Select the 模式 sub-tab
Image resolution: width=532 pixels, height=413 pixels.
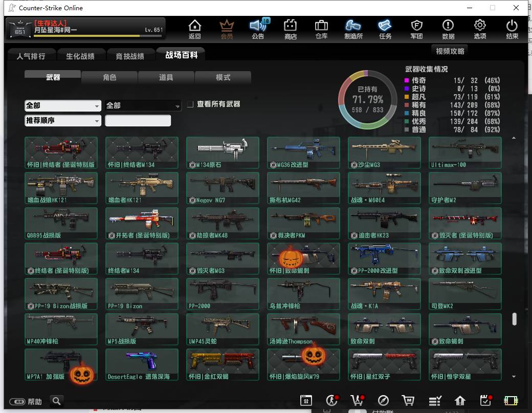[223, 77]
